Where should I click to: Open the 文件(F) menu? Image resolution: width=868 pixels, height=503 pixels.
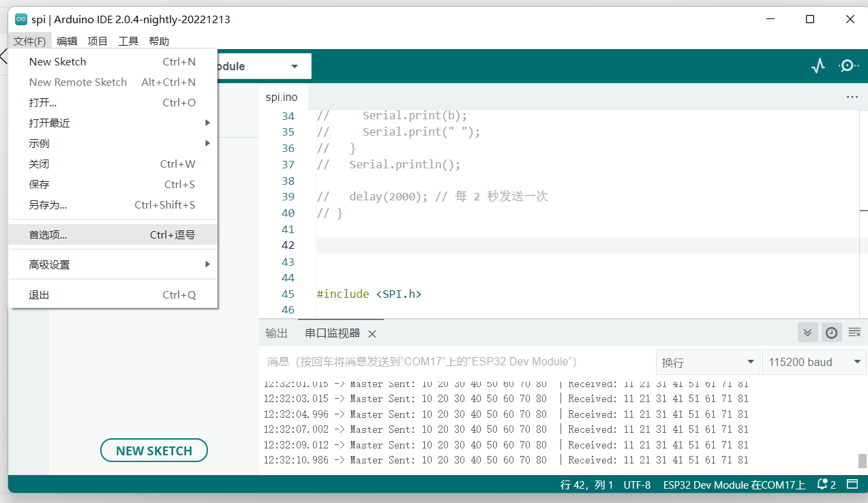pyautogui.click(x=29, y=41)
